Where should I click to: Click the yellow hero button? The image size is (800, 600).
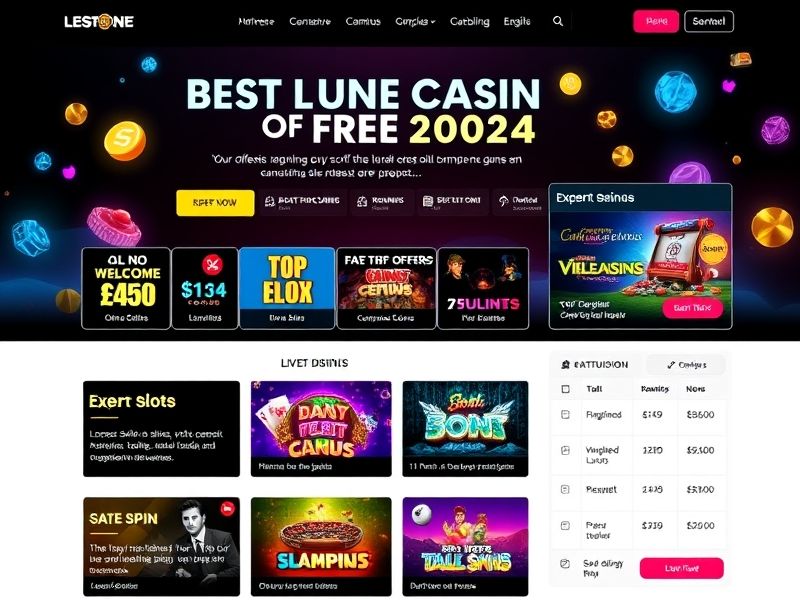215,203
